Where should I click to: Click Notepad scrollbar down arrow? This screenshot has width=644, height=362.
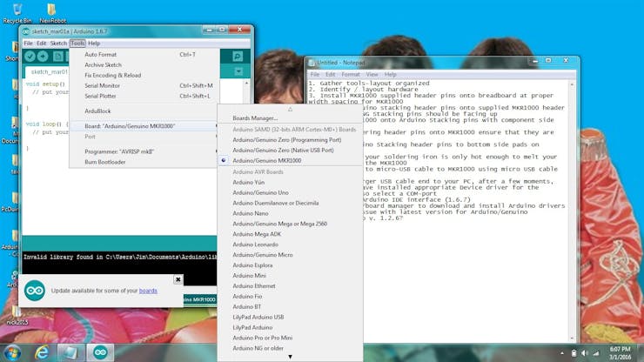click(572, 339)
